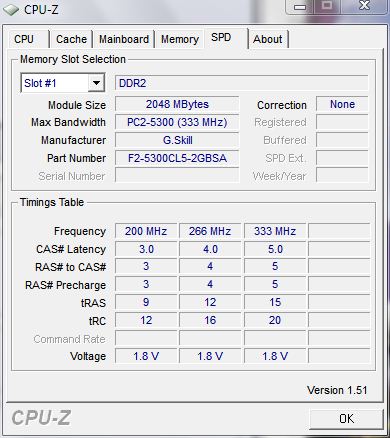The height and width of the screenshot is (438, 390).
Task: Close the CPU-Z window
Action: (x=365, y=6)
